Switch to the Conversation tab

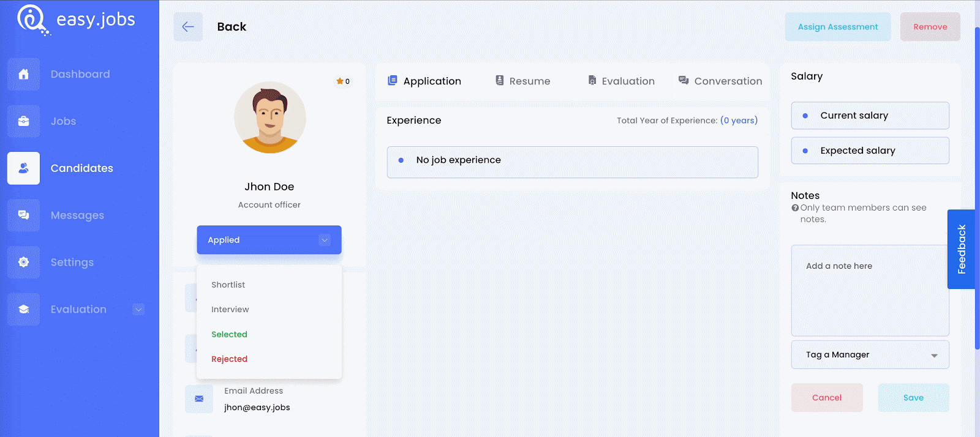click(720, 81)
